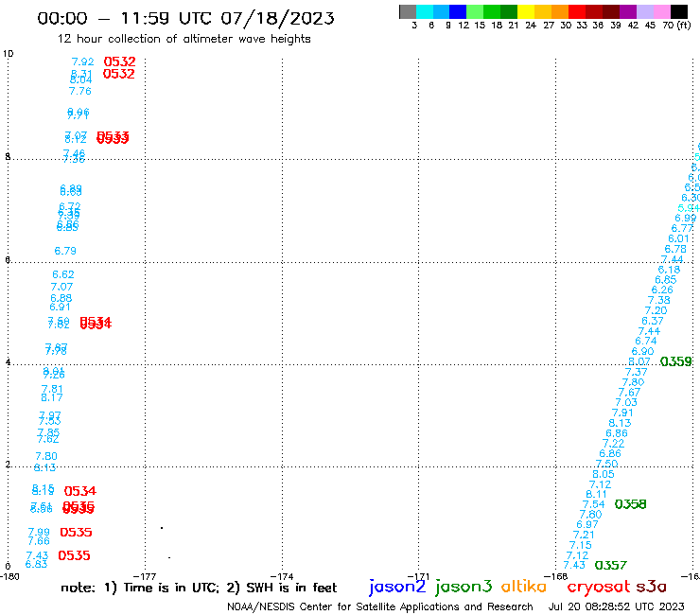Click the wave height value '7.03'
The width and height of the screenshot is (700, 615).
pyautogui.click(x=626, y=402)
